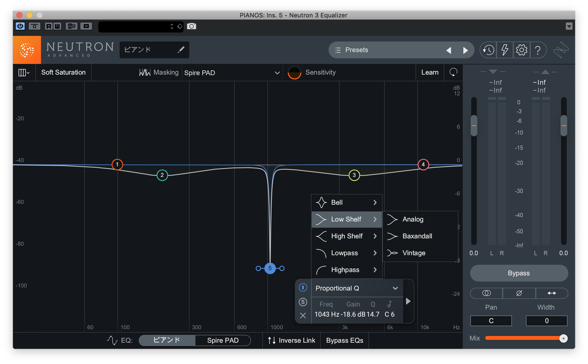Select the Baxandall low shelf shape
Viewport: 588px width, 364px height.
(420, 236)
